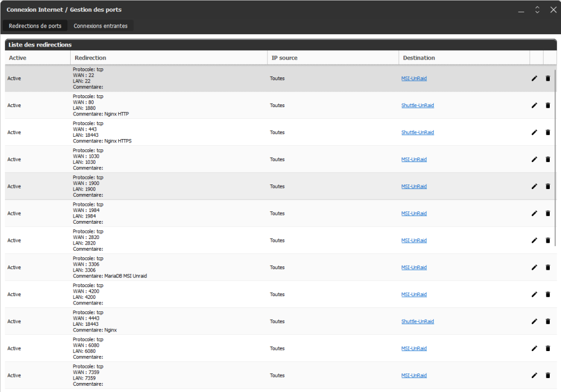Click 'Toutes' in the WAN 22 row
Viewport: 561px width, 392px height.
277,79
